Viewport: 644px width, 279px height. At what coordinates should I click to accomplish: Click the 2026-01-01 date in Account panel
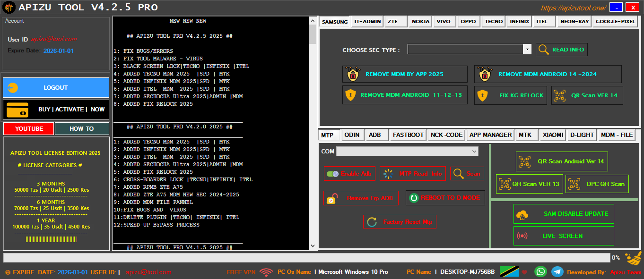point(59,51)
